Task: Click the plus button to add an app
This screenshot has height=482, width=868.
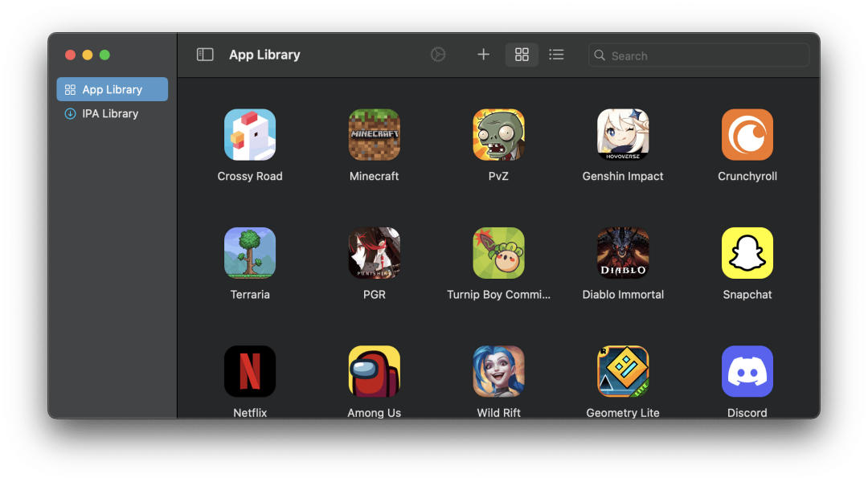Action: (x=483, y=55)
